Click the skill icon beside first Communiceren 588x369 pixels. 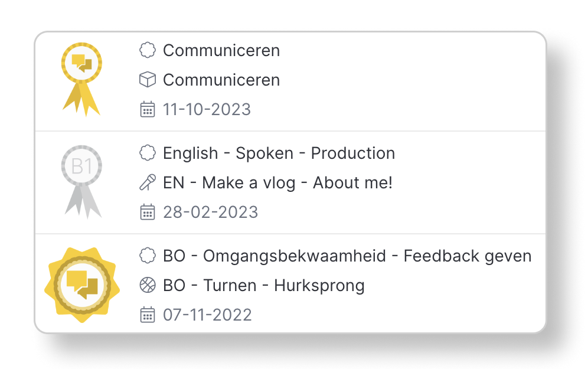coord(148,50)
